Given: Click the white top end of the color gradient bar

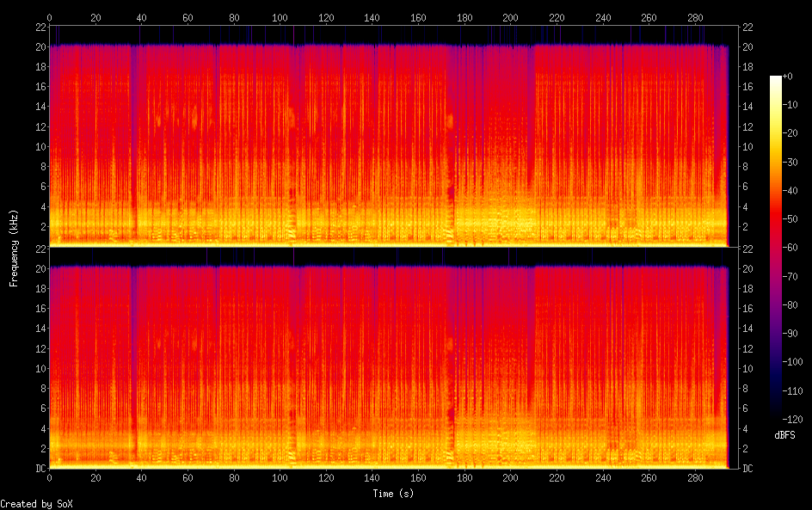Looking at the screenshot, I should [776, 78].
